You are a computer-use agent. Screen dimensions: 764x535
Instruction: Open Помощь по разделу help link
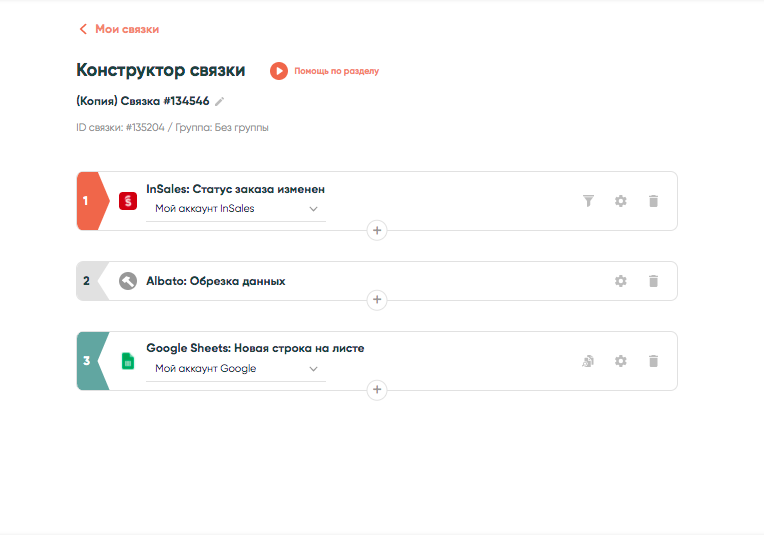pos(336,71)
